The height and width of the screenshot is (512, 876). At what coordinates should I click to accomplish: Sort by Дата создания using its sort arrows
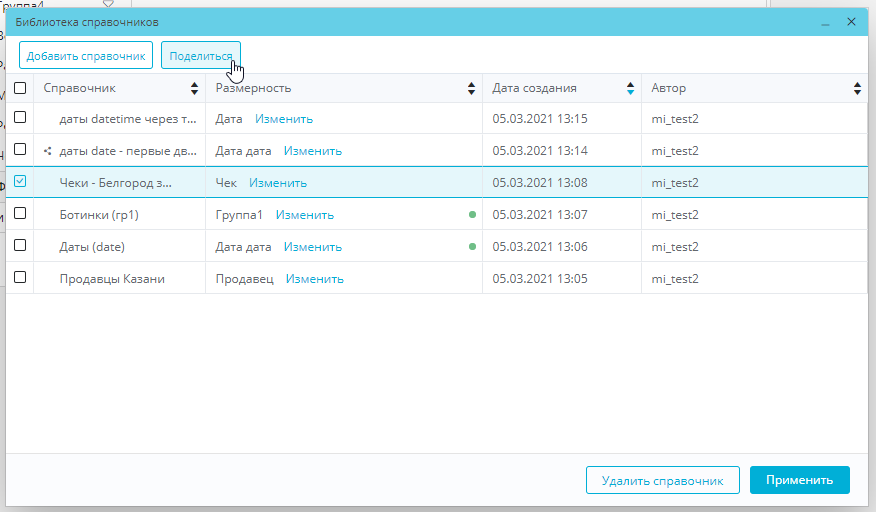pyautogui.click(x=629, y=88)
